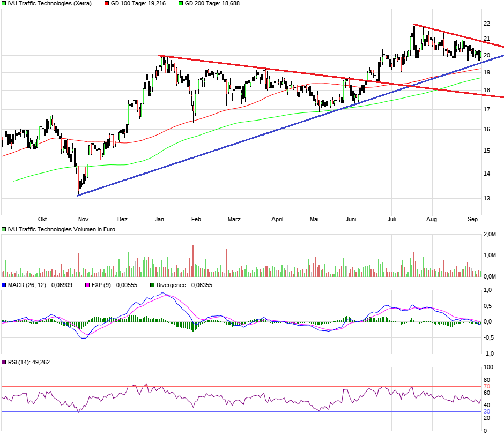Click the price axis value 21

(487, 39)
